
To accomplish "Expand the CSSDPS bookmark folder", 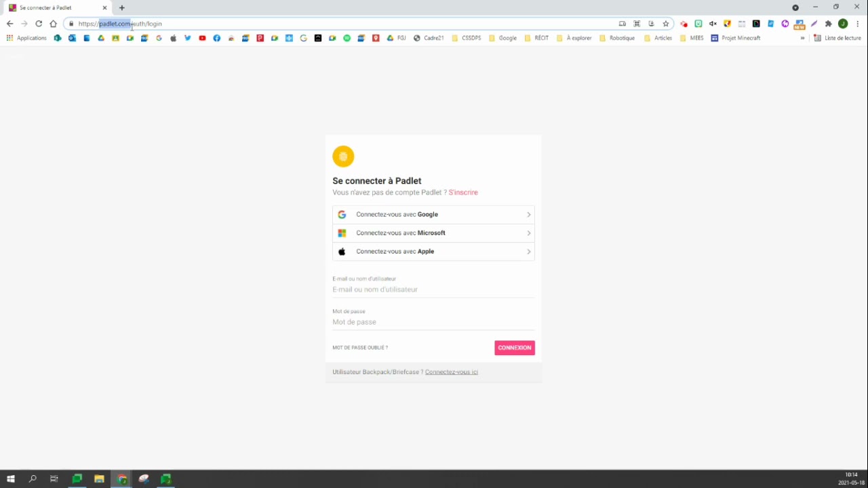I will pyautogui.click(x=466, y=38).
